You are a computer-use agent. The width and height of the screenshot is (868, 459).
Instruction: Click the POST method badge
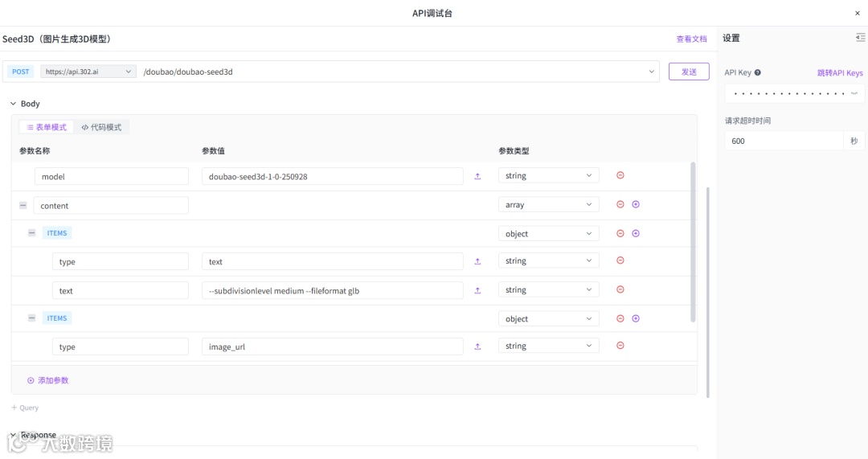tap(20, 72)
